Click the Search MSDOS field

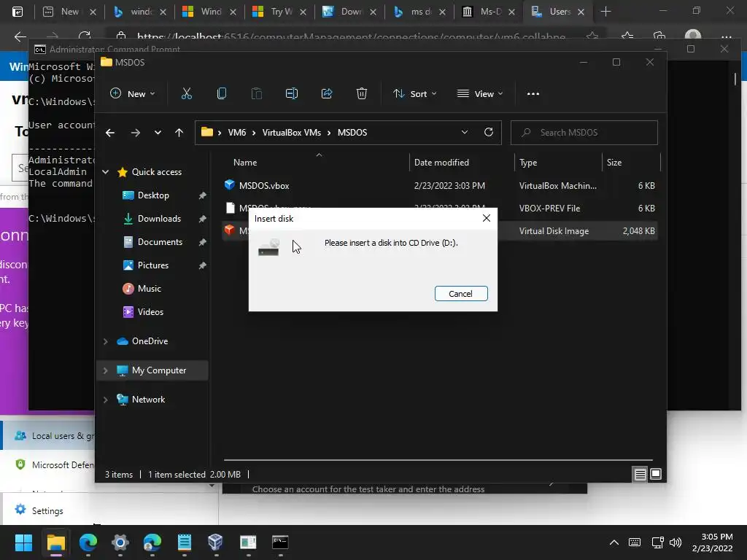(x=584, y=133)
